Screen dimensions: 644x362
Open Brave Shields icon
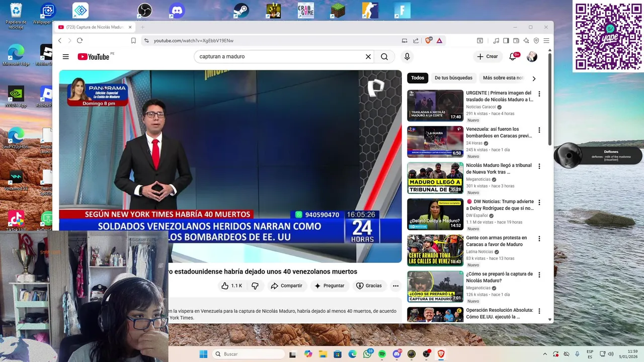[x=429, y=41]
